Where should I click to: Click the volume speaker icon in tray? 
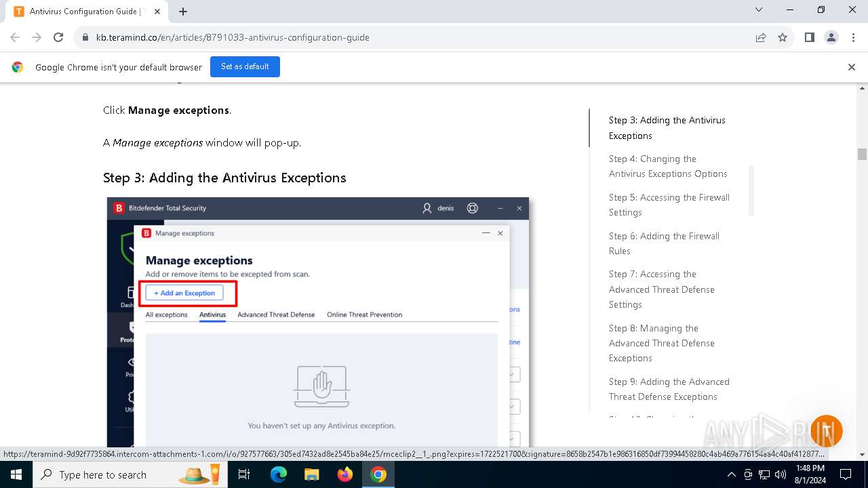coord(781,474)
